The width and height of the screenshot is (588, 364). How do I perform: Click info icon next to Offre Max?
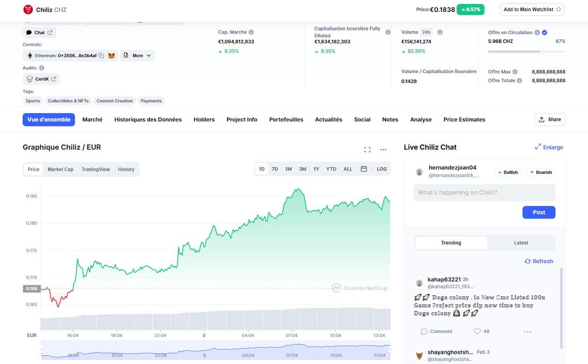pyautogui.click(x=515, y=72)
